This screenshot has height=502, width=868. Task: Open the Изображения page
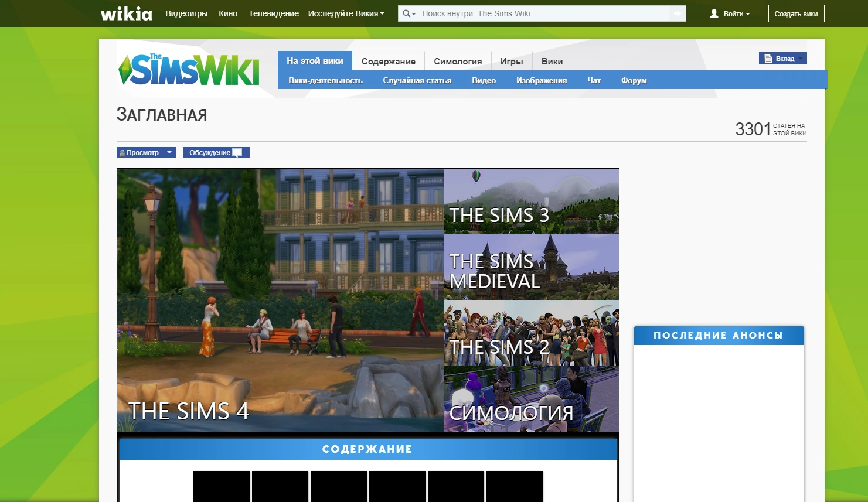pyautogui.click(x=542, y=80)
